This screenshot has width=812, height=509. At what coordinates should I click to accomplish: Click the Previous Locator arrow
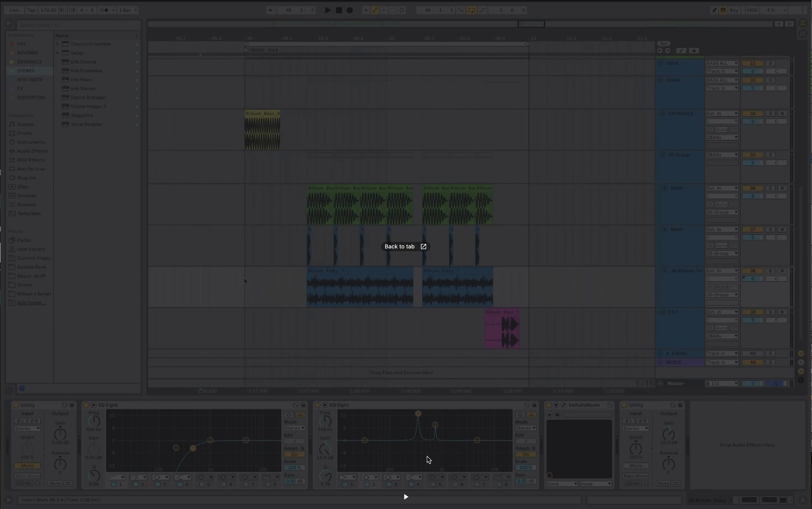coord(660,51)
